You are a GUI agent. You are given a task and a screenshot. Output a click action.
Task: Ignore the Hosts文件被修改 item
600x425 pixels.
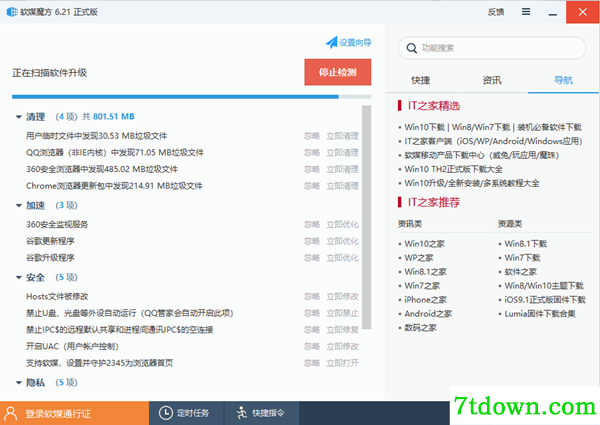pyautogui.click(x=311, y=296)
